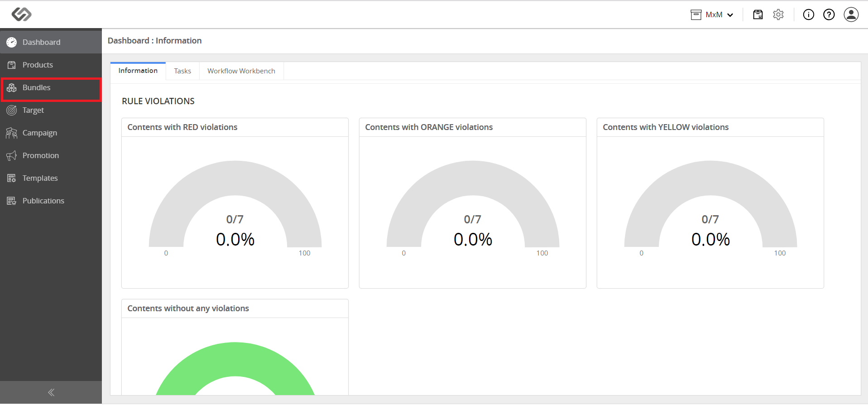Click the "Contents with ORANGE violations" card title
868x405 pixels.
click(429, 127)
